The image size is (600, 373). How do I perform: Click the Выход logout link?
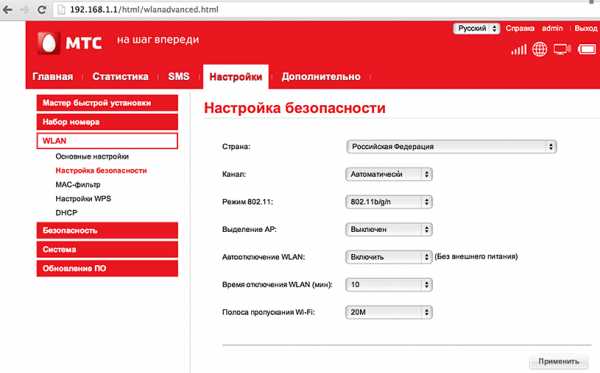point(586,28)
